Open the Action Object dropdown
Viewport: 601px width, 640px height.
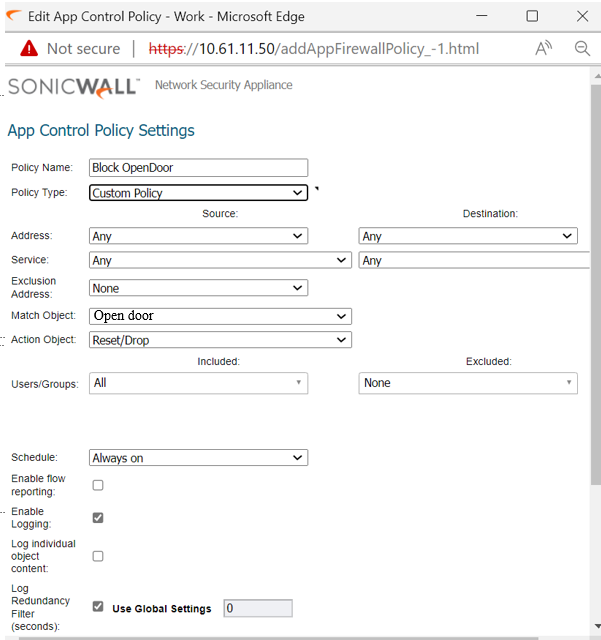[x=220, y=340]
